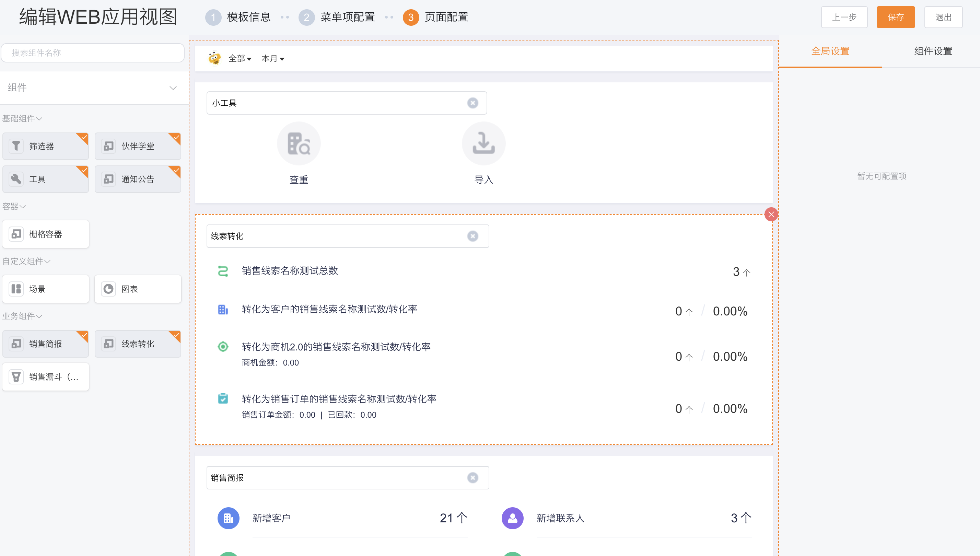The width and height of the screenshot is (980, 556).
Task: Click the 查重 duplicate-check tool icon
Action: pos(299,143)
